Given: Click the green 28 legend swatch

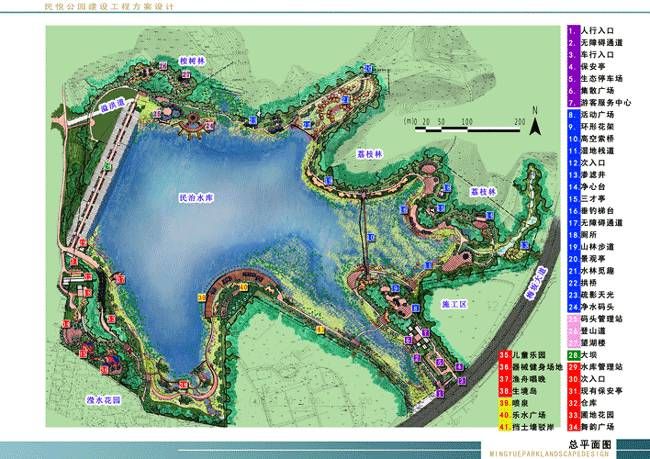Looking at the screenshot, I should [x=573, y=355].
